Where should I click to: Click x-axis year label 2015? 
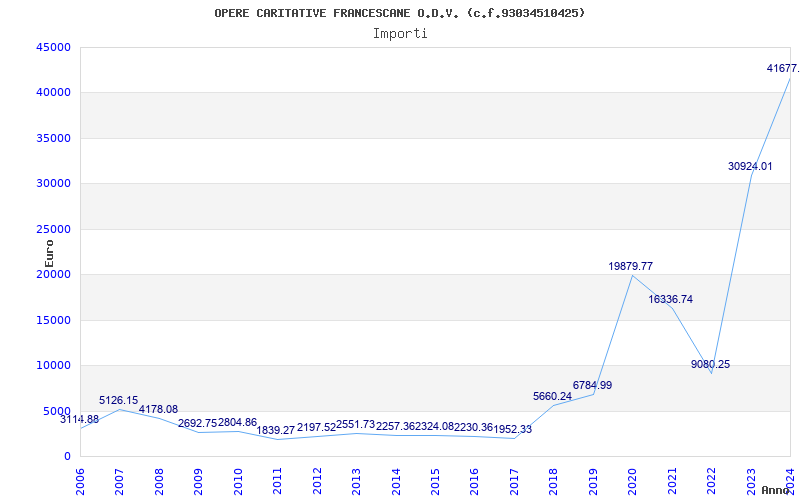tap(435, 483)
